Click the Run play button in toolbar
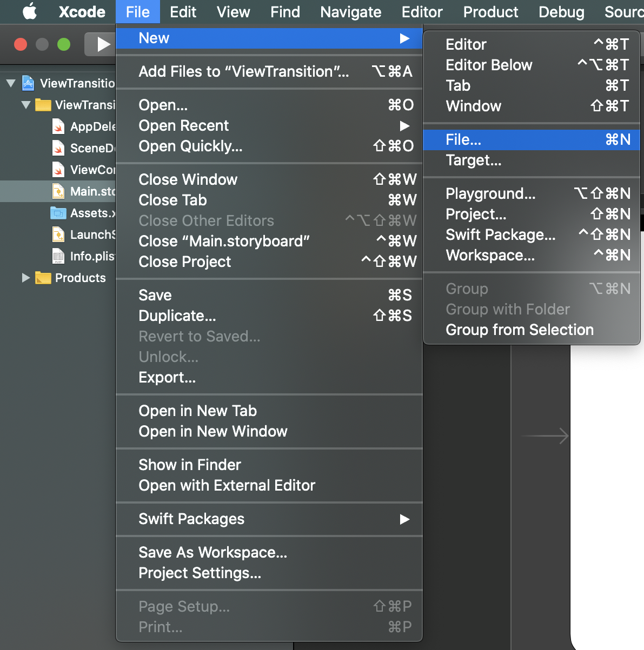The image size is (644, 650). pyautogui.click(x=103, y=44)
